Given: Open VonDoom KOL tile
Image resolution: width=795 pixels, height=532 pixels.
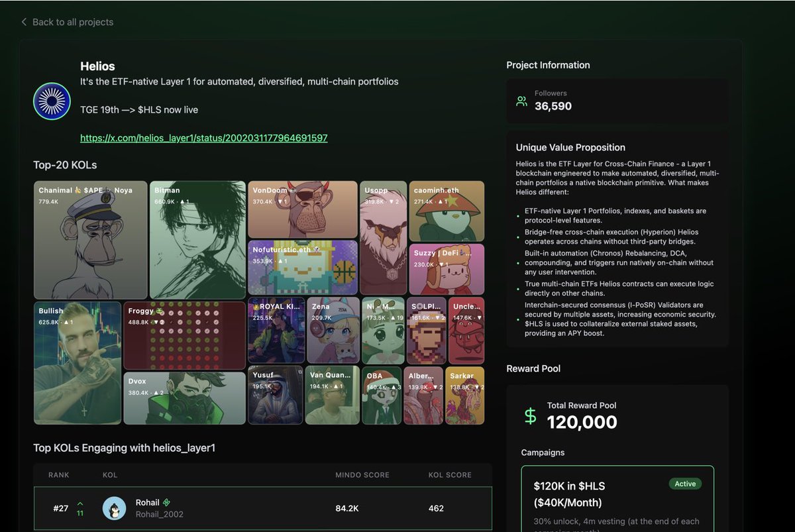Looking at the screenshot, I should point(303,209).
